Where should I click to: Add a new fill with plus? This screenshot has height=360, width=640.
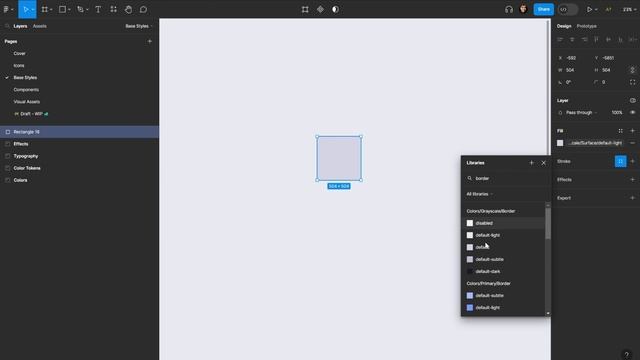coord(632,131)
